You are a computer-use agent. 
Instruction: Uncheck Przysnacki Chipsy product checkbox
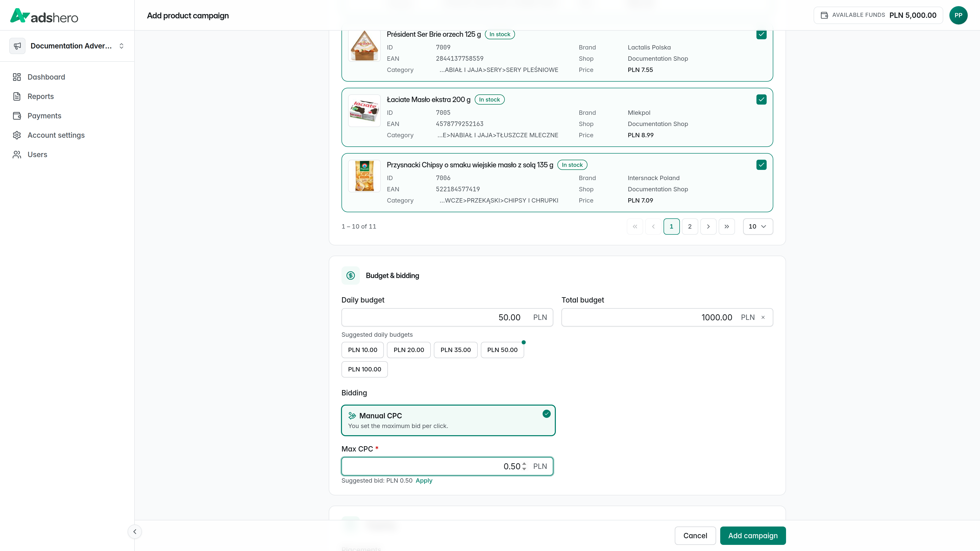[x=761, y=165]
